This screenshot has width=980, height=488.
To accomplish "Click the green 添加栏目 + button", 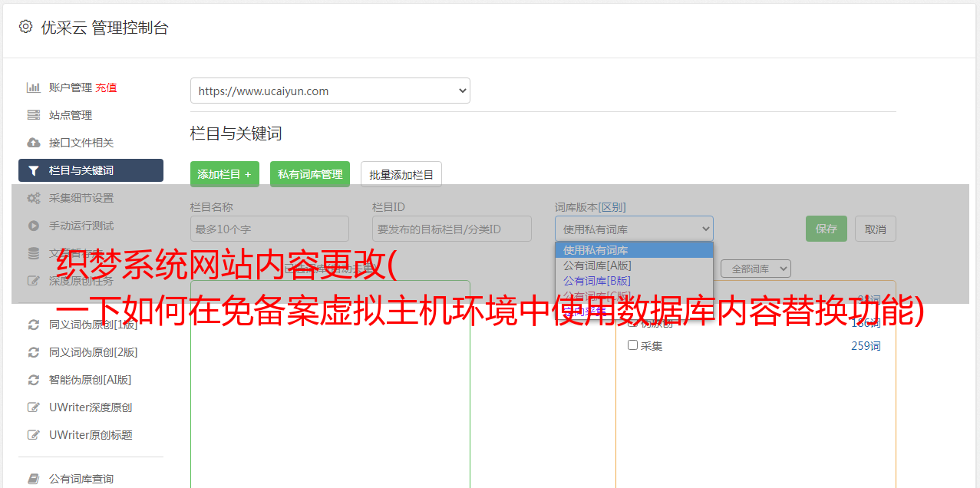I will tap(225, 174).
